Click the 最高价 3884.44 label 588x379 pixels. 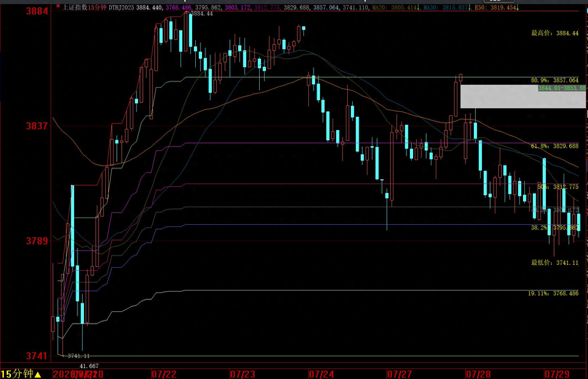click(555, 33)
